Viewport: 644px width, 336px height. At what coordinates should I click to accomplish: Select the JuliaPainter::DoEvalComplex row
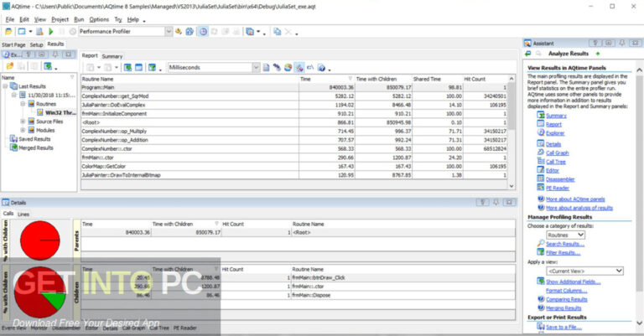click(294, 105)
